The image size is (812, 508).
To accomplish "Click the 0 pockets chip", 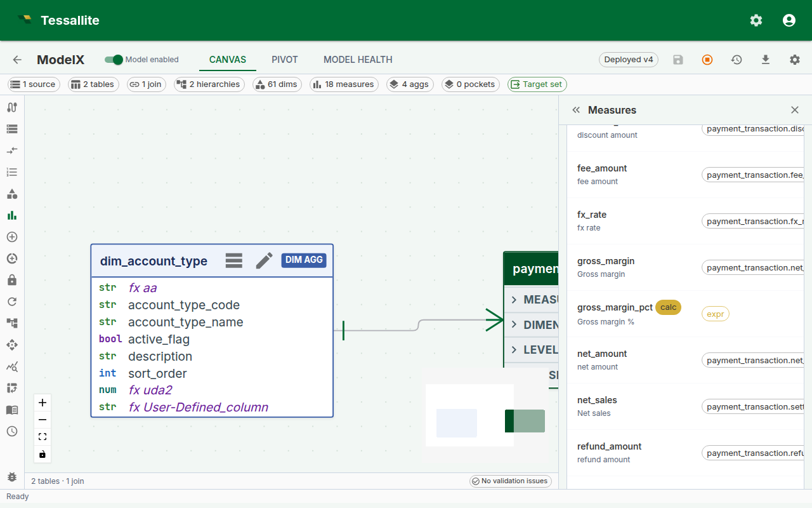I will point(470,84).
